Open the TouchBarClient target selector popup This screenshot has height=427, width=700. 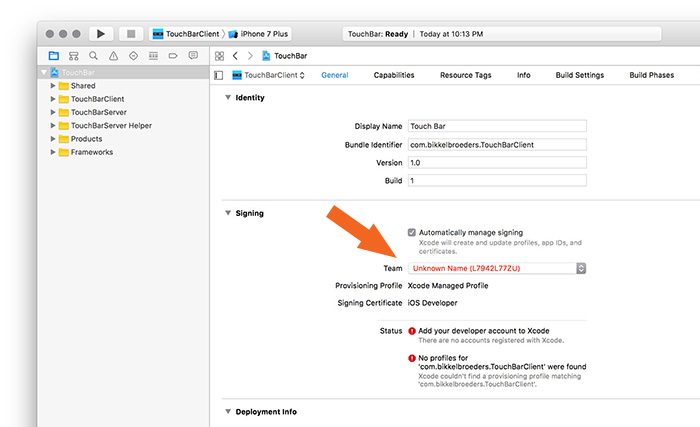pyautogui.click(x=269, y=75)
